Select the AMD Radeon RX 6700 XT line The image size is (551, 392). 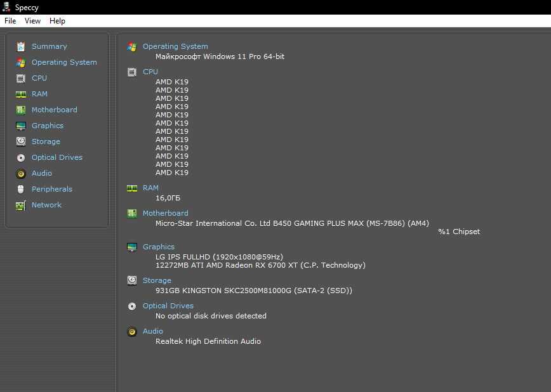[x=260, y=265]
